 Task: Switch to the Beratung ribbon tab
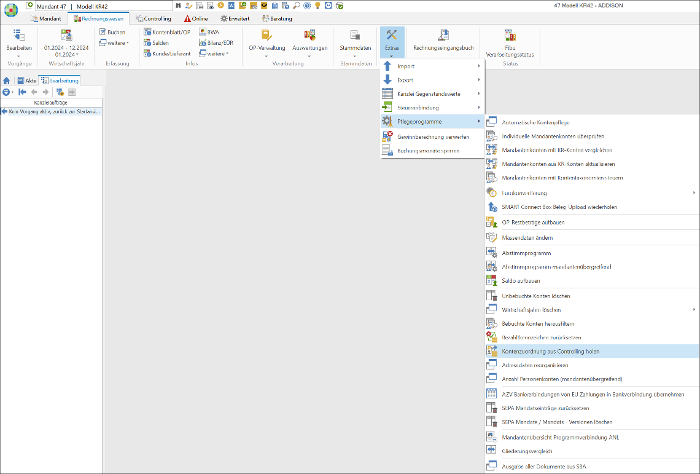click(277, 19)
